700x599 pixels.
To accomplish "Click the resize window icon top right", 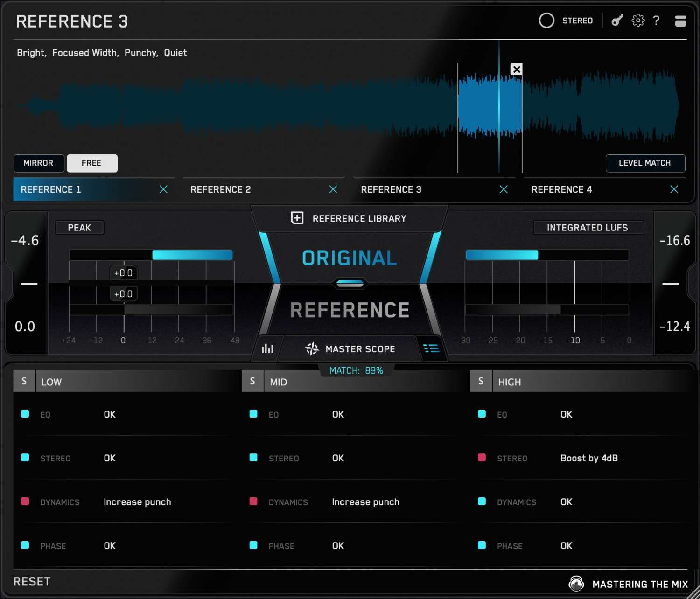I will tap(680, 21).
